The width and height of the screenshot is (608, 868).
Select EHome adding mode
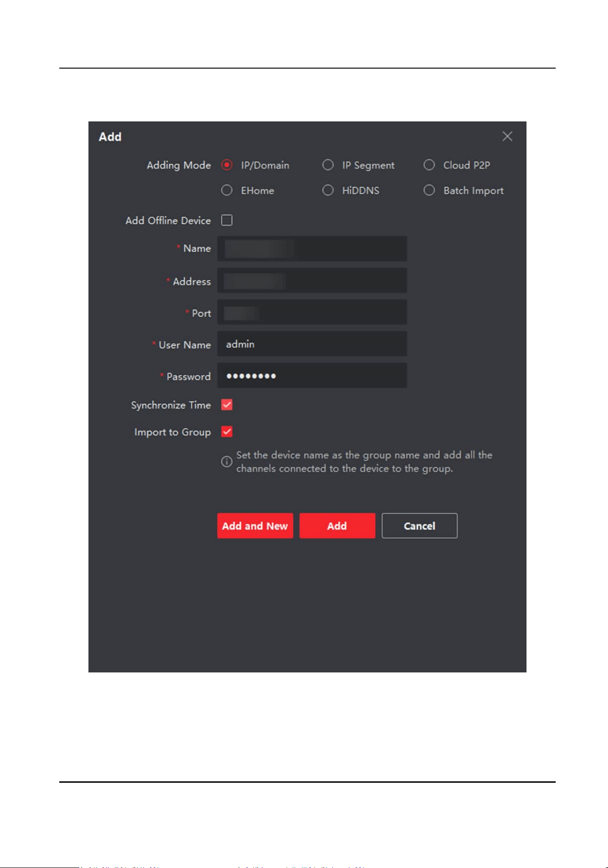[x=226, y=190]
